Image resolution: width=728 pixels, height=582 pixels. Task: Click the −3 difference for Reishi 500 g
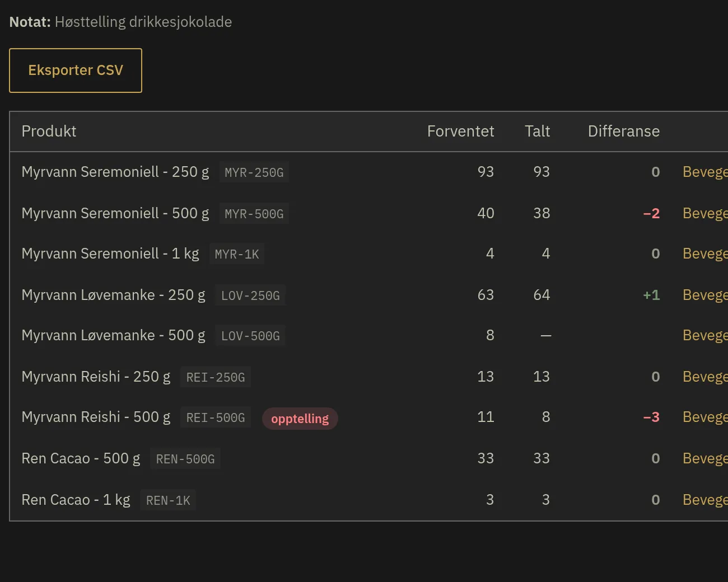[651, 417]
